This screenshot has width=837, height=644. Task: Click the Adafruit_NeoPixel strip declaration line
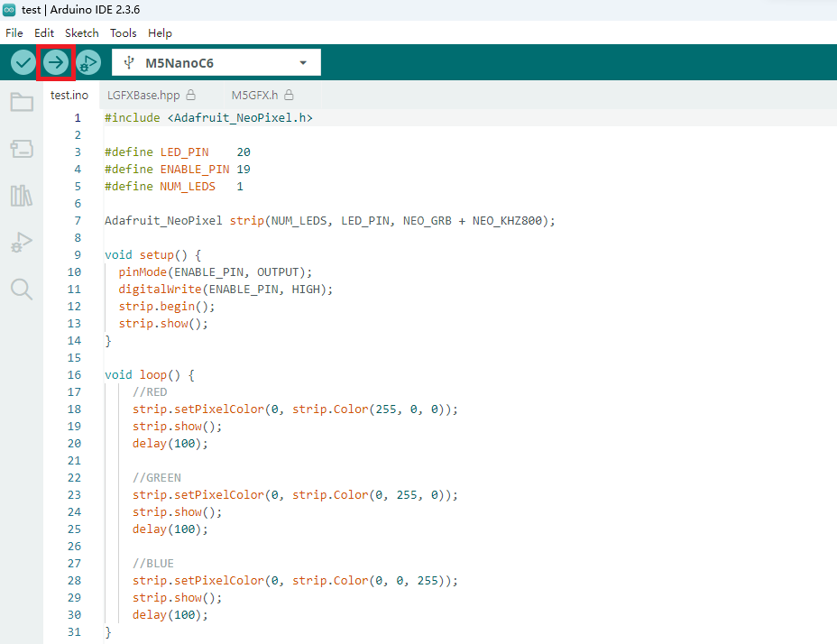pyautogui.click(x=330, y=221)
